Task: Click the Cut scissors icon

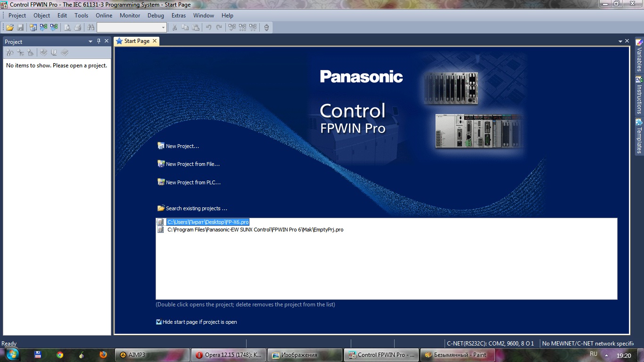Action: (x=174, y=27)
